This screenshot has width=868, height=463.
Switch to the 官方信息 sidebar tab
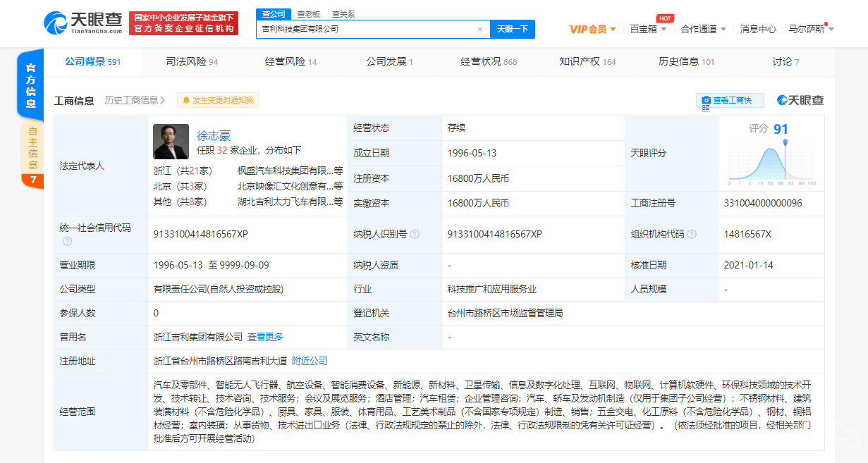[31, 85]
